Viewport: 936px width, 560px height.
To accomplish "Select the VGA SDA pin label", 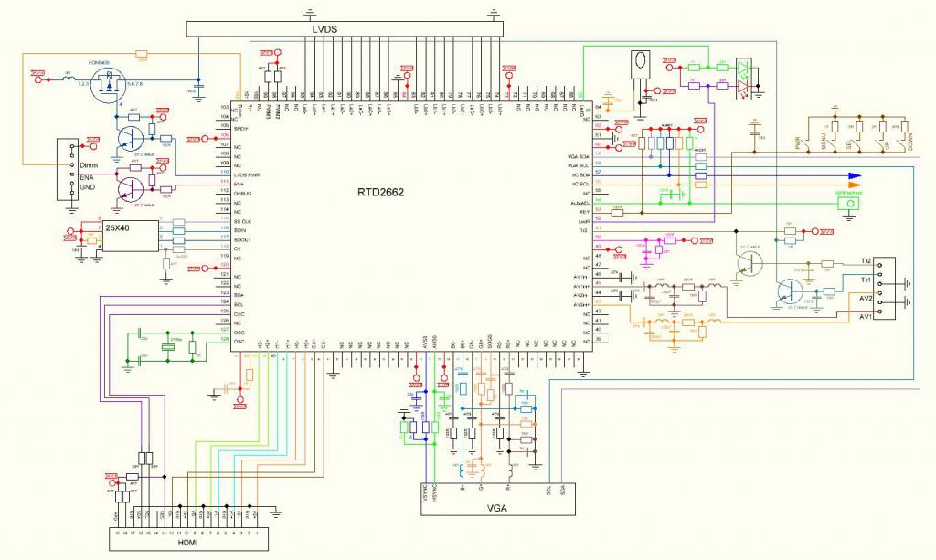I will [x=579, y=157].
